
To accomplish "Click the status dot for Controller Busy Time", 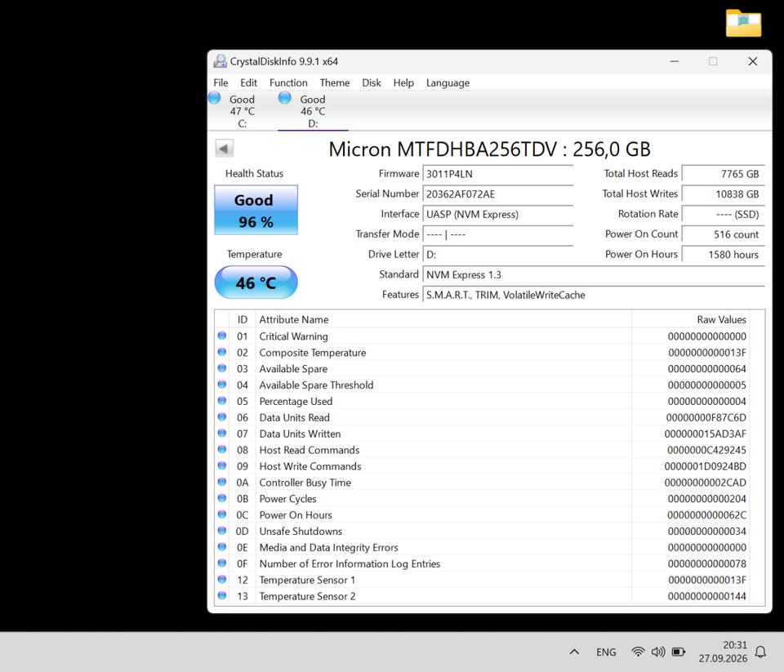I will [x=222, y=482].
